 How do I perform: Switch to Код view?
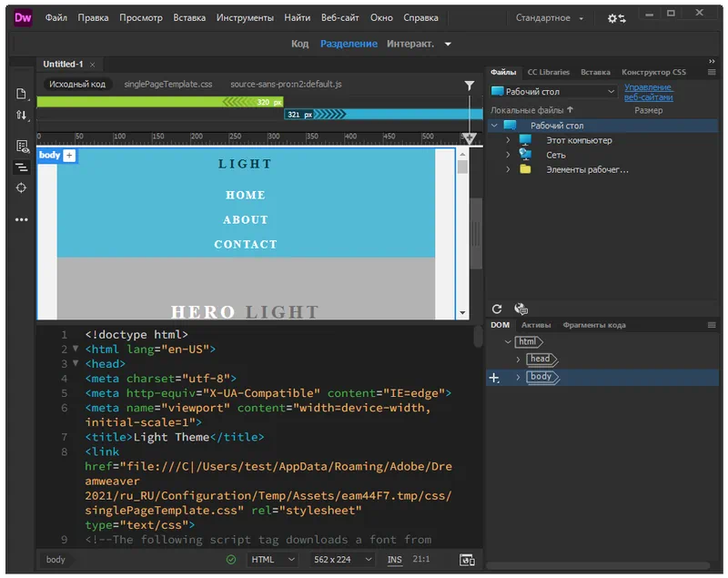pos(299,44)
